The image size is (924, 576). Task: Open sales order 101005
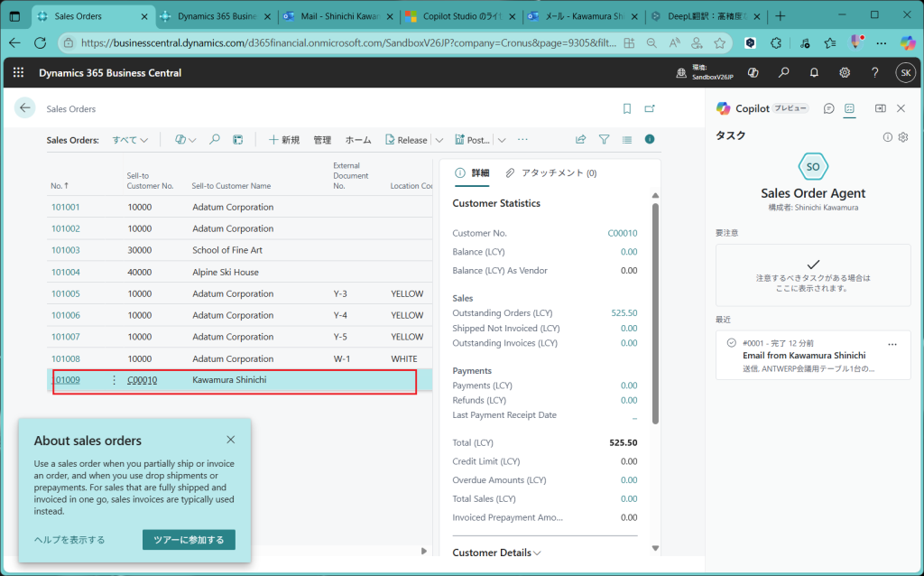coord(65,293)
